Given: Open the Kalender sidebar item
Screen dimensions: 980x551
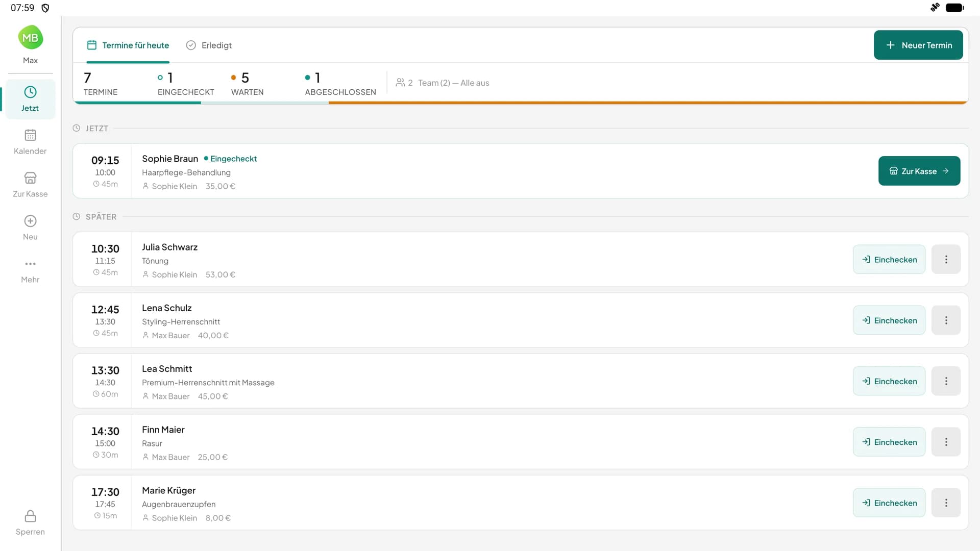Looking at the screenshot, I should [x=30, y=142].
